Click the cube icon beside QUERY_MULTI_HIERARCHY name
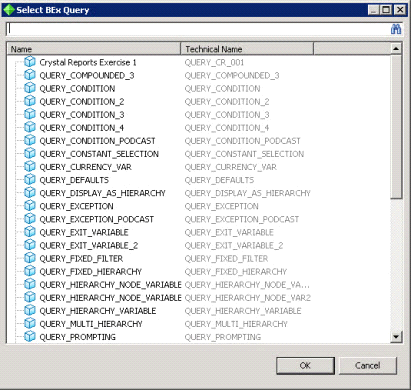The height and width of the screenshot is (390, 411). [x=30, y=323]
